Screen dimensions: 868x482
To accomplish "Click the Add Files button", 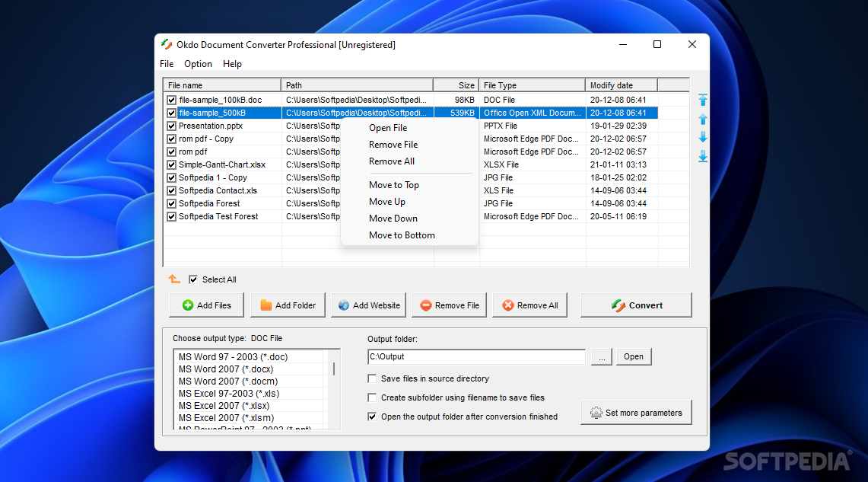I will point(206,305).
